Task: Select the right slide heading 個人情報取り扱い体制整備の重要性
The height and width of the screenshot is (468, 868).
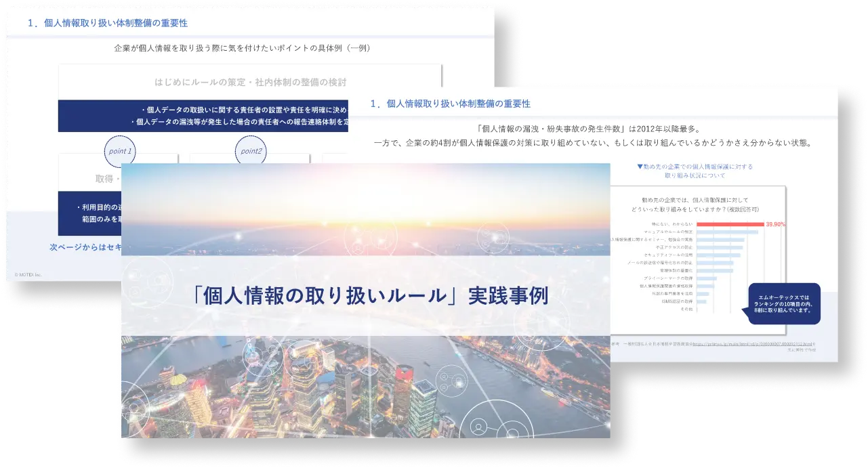Action: click(x=451, y=104)
